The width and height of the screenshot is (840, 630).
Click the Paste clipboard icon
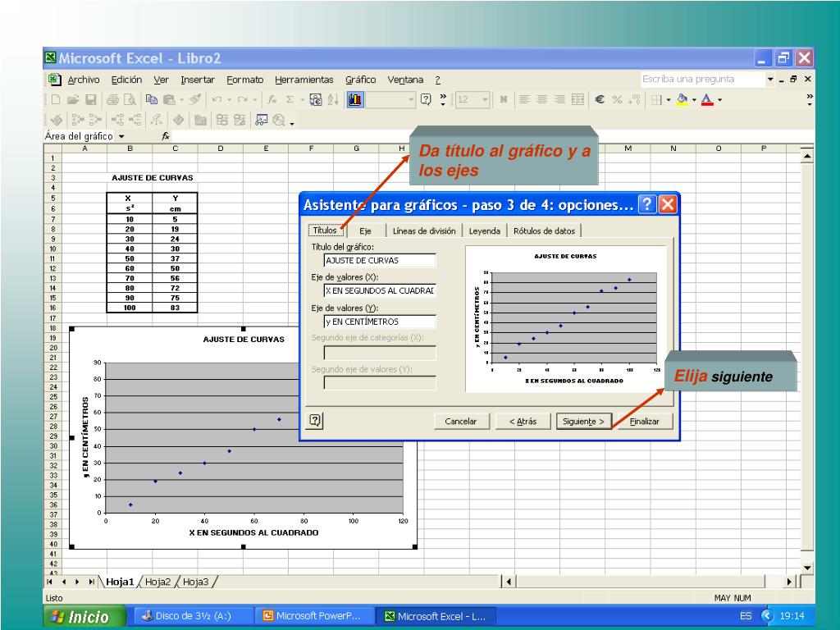click(x=169, y=99)
